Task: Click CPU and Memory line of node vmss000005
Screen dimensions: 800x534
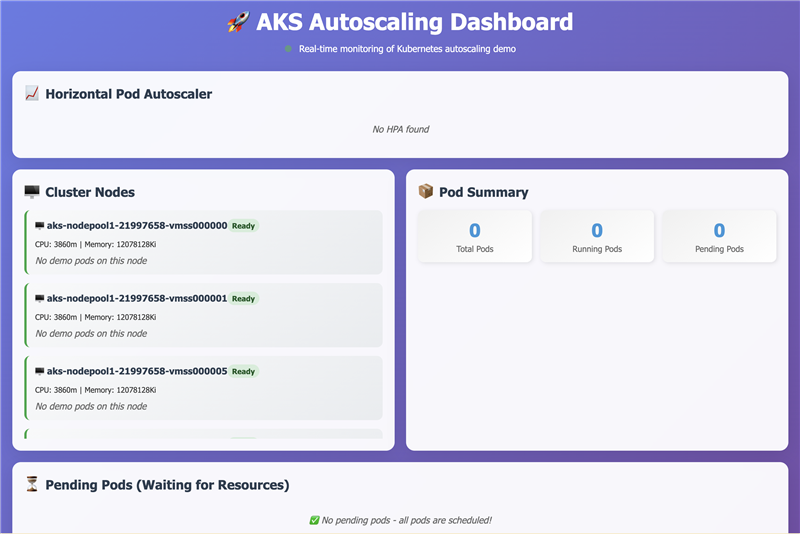Action: (x=95, y=390)
